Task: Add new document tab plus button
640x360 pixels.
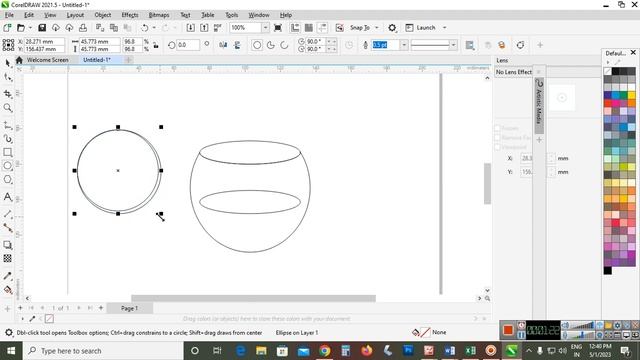Action: point(128,60)
